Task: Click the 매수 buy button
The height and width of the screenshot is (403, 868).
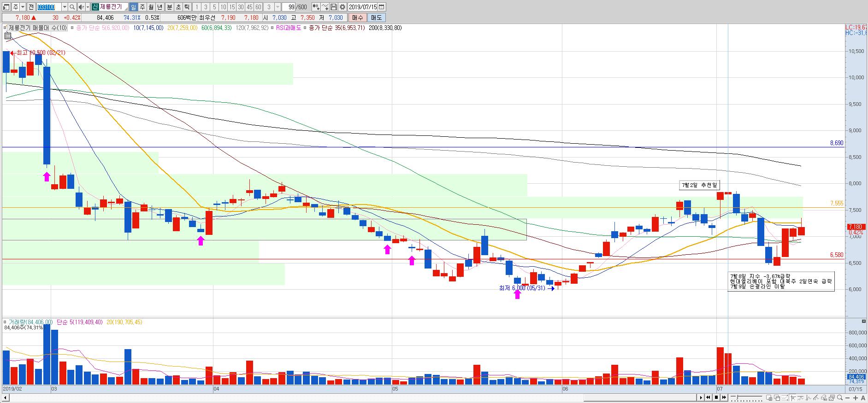Action: 357,18
